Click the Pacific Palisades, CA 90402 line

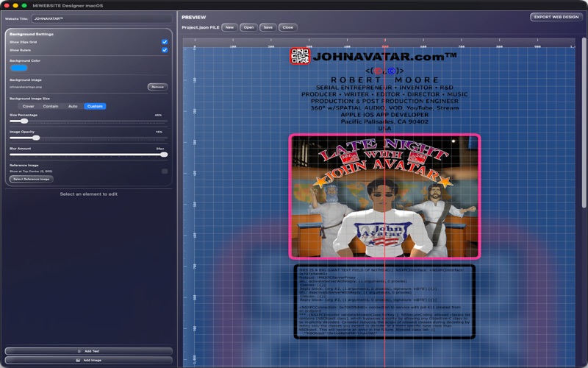click(384, 121)
